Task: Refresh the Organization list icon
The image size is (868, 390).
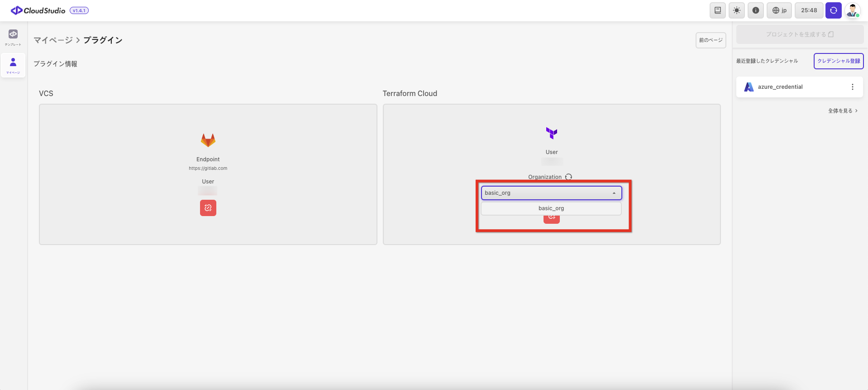Action: tap(568, 177)
